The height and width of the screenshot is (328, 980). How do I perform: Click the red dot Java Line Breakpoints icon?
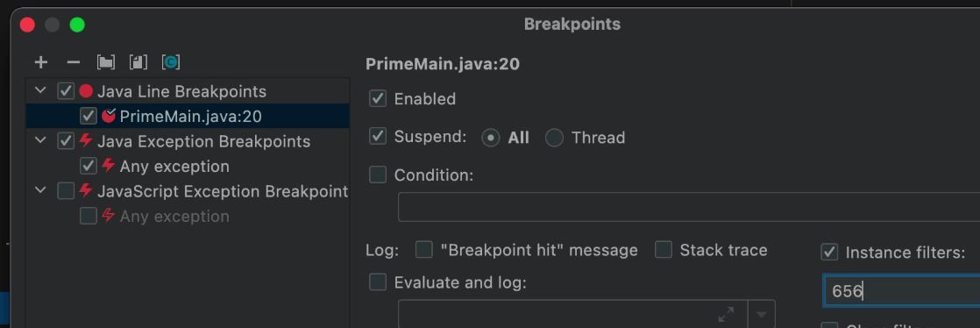86,91
